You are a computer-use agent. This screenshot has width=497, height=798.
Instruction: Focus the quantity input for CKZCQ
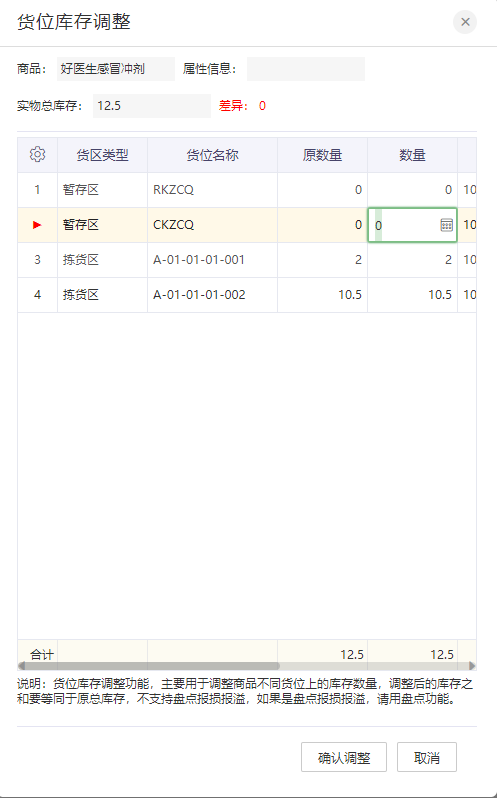[406, 225]
